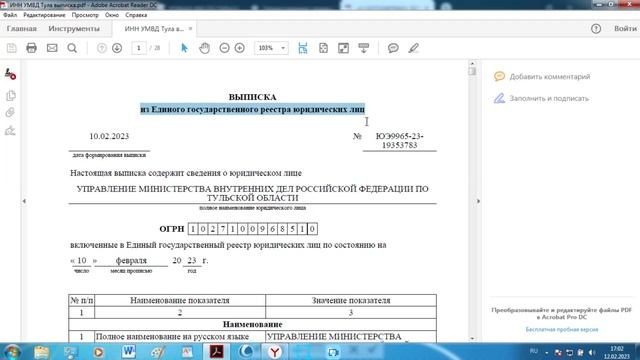
Task: Click the print icon
Action: click(x=31, y=48)
